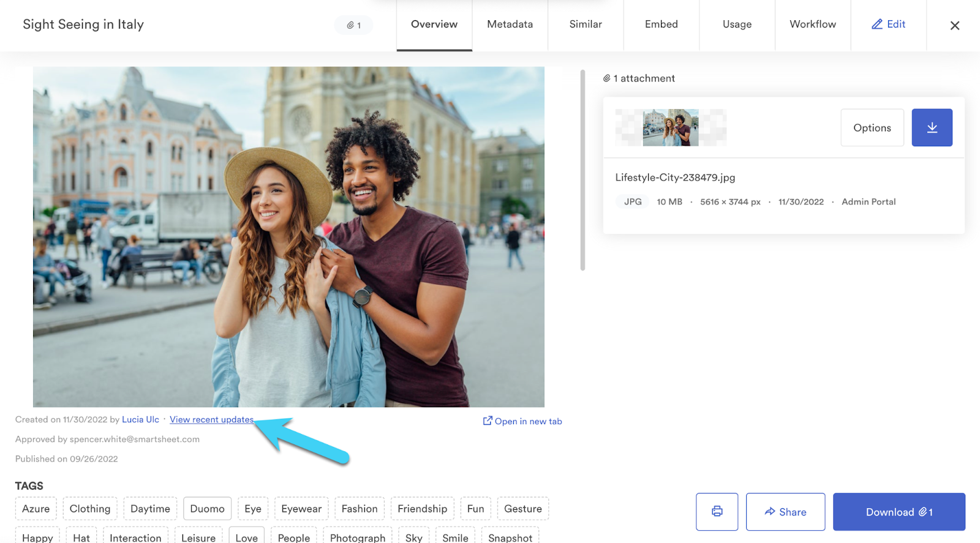Viewport: 980px width, 543px height.
Task: Select the Leisure tag
Action: (198, 536)
